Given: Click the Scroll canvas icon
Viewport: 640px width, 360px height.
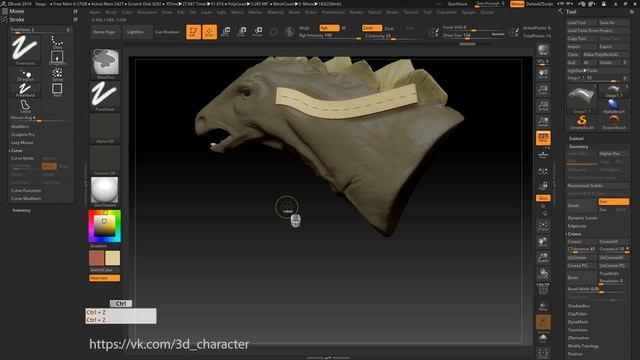Looking at the screenshot, I should (x=543, y=74).
